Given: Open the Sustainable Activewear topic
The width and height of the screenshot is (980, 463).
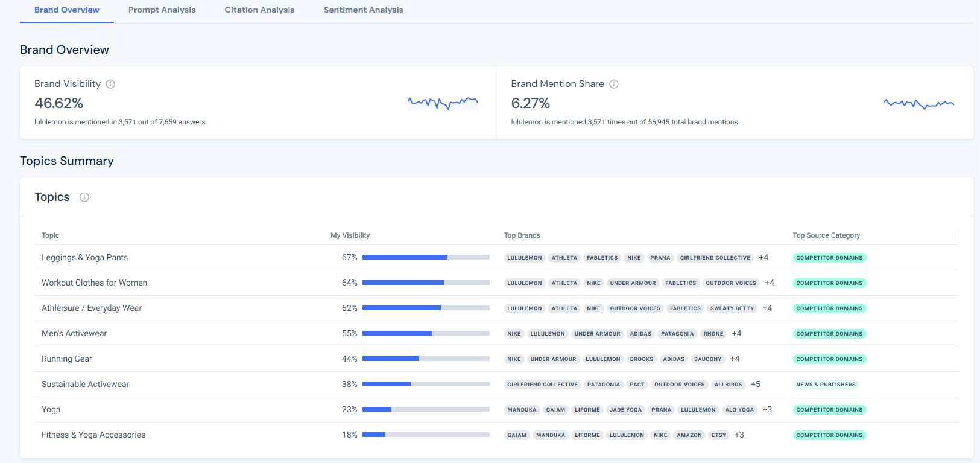Looking at the screenshot, I should 86,384.
